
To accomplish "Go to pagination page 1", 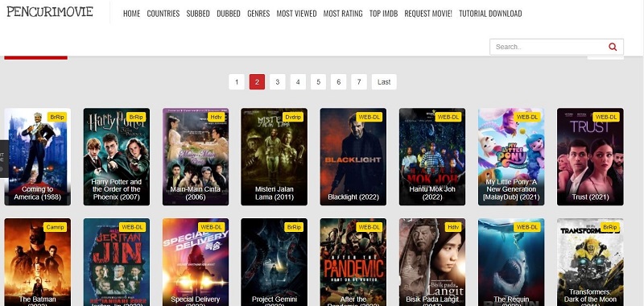I will pos(237,82).
